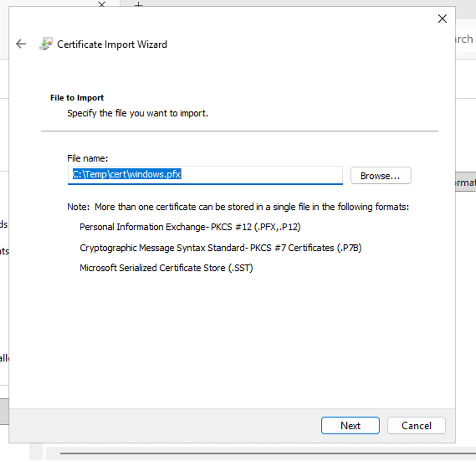This screenshot has height=462, width=476.
Task: Click the Certificate Import Wizard title text
Action: click(112, 44)
